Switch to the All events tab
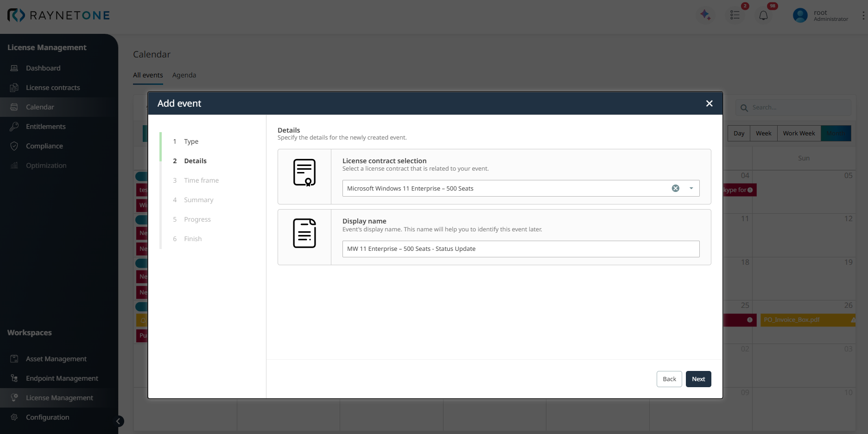This screenshot has height=434, width=868. 148,75
